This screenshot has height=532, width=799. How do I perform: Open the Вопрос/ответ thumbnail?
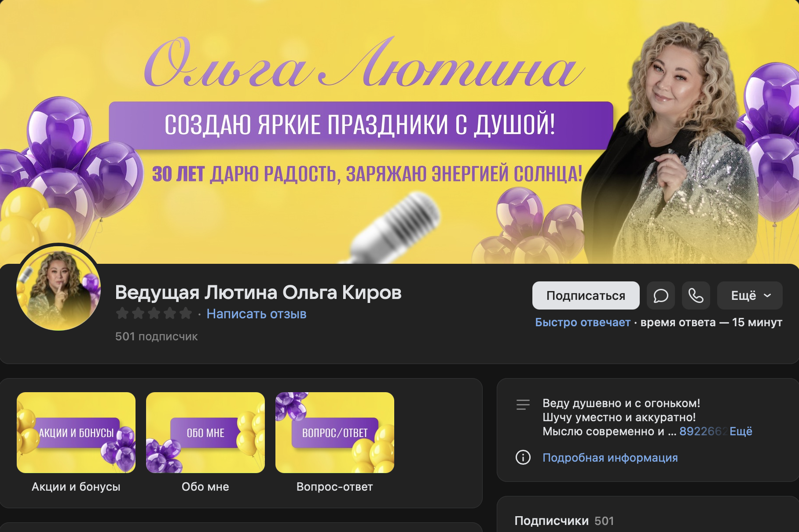[335, 433]
